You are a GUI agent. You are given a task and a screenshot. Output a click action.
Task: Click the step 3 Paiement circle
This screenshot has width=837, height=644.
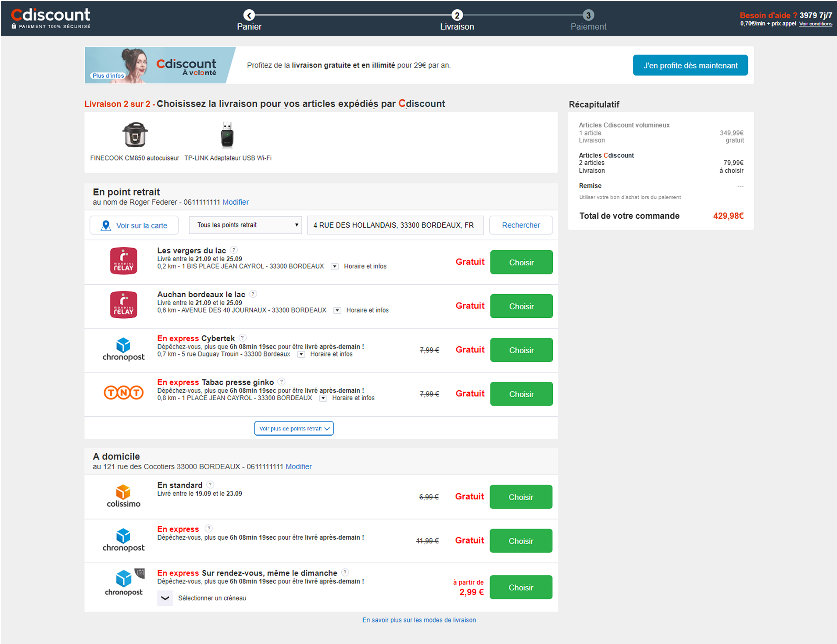tap(588, 15)
